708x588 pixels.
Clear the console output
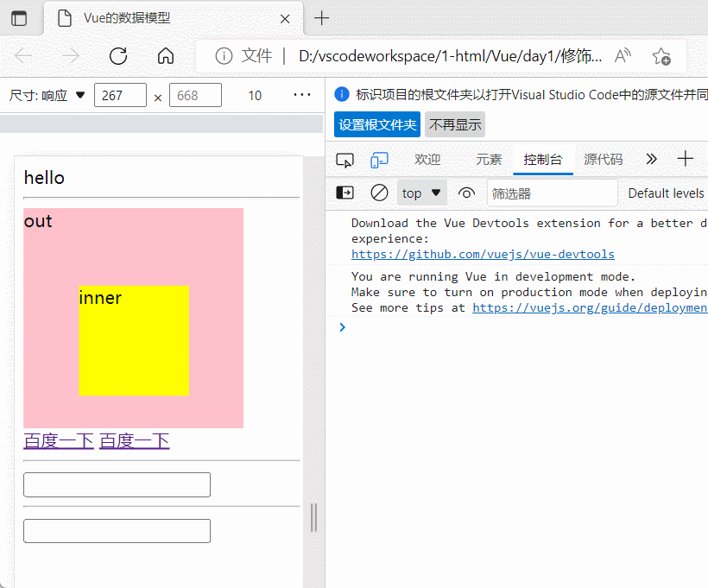[x=378, y=193]
